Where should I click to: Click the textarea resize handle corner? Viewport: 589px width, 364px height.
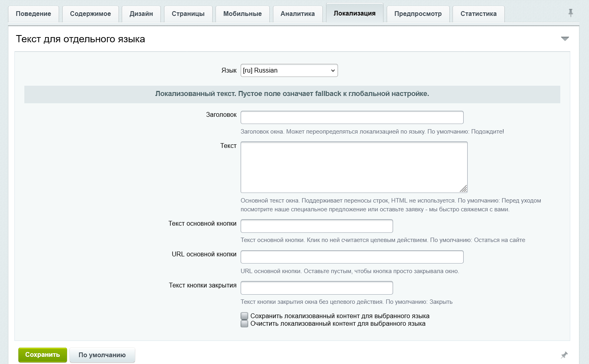463,189
